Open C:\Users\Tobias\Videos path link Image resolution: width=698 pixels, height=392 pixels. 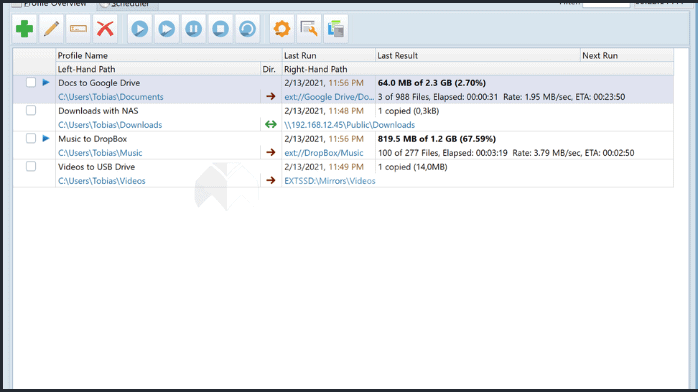click(102, 181)
